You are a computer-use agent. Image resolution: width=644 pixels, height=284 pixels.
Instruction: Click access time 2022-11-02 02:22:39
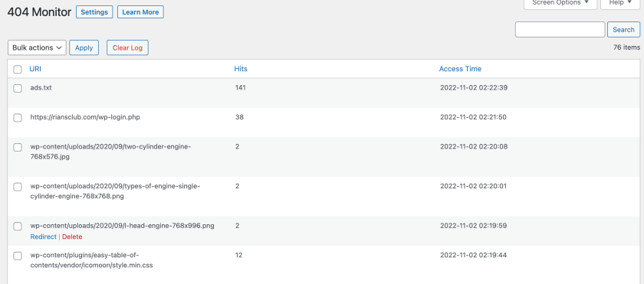click(474, 87)
